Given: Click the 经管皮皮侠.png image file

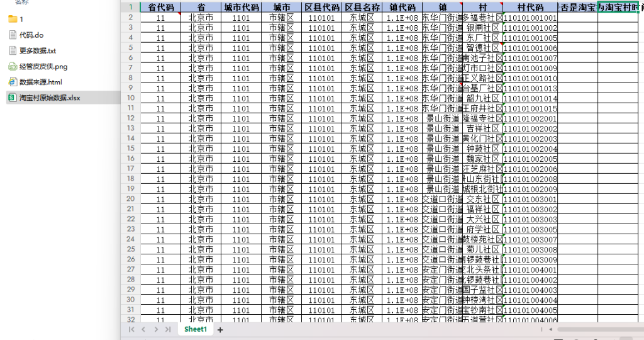Looking at the screenshot, I should coord(43,67).
